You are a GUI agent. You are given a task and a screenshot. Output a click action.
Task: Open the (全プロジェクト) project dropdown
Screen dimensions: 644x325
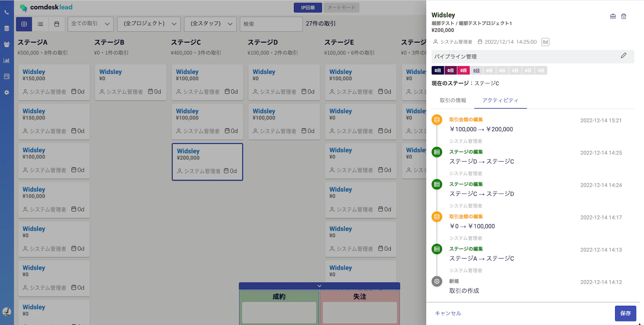[x=149, y=24]
